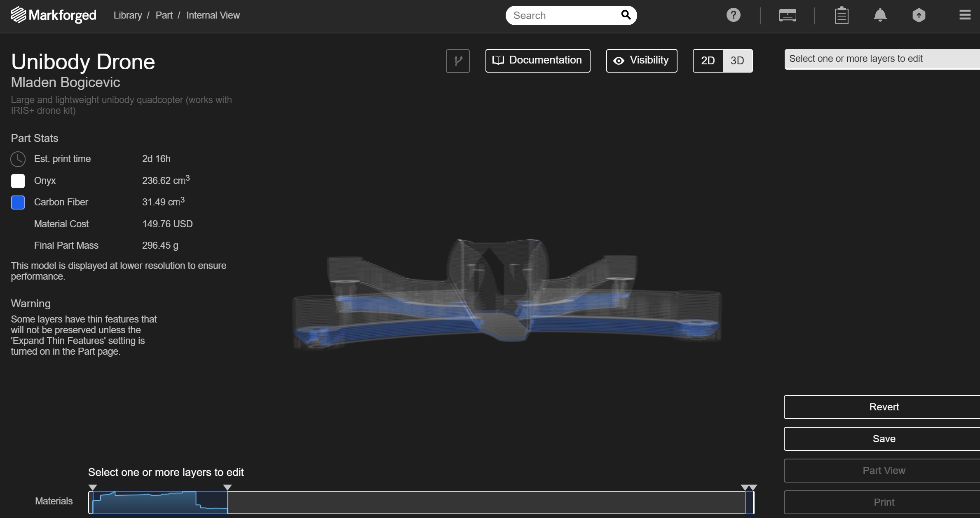The height and width of the screenshot is (518, 980).
Task: Toggle the Visibility eye button
Action: point(641,61)
